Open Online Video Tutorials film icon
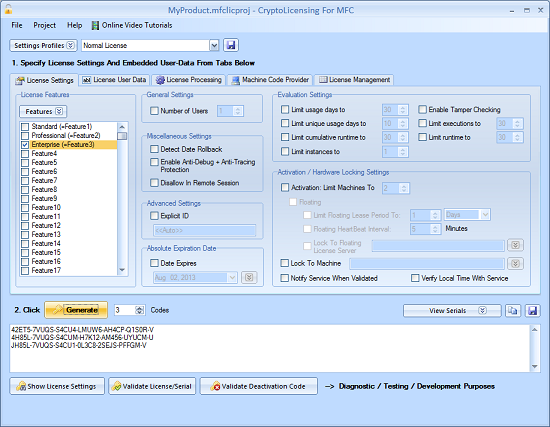The width and height of the screenshot is (550, 427). tap(95, 25)
